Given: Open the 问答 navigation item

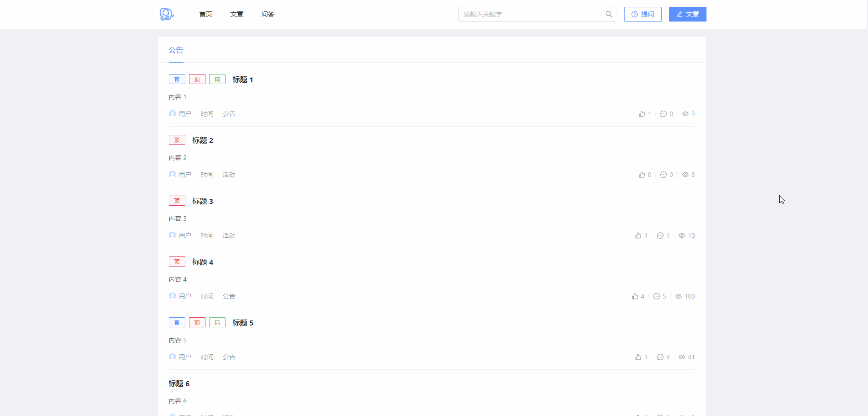Looking at the screenshot, I should point(268,14).
